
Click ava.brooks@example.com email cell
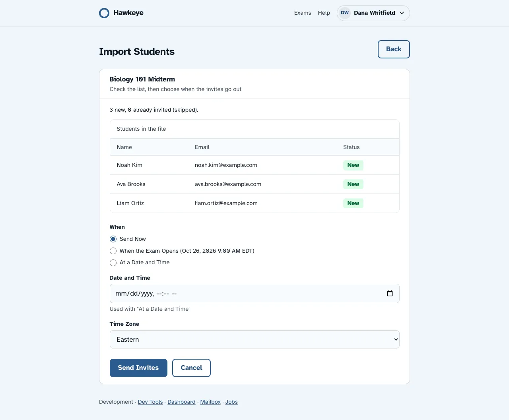tap(228, 184)
